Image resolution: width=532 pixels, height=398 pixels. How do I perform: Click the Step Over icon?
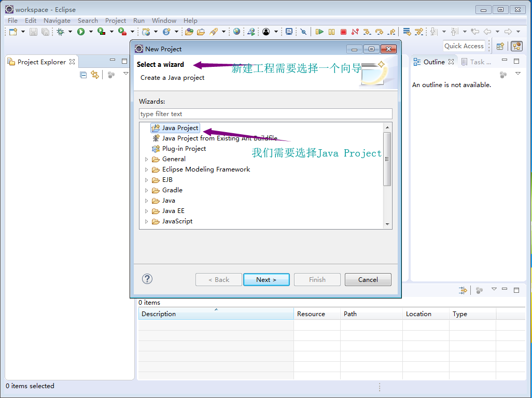point(380,32)
